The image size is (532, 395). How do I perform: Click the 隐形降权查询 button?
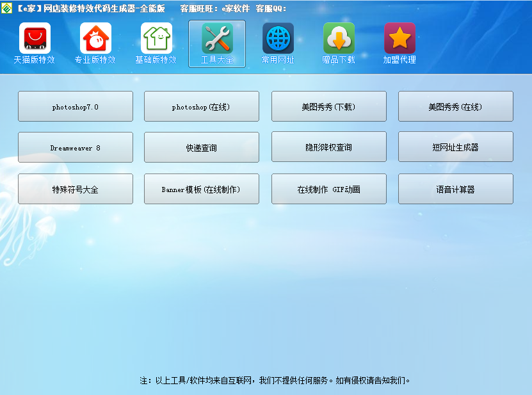coord(329,147)
